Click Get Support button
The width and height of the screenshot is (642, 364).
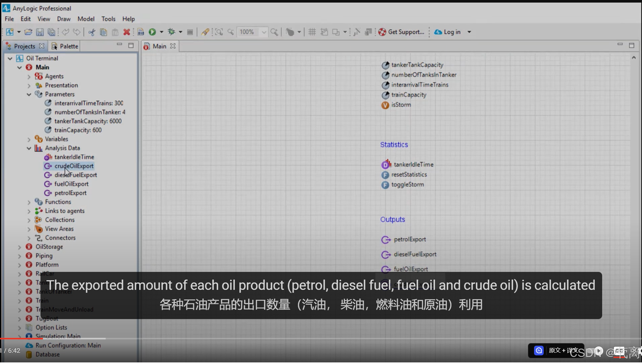point(402,32)
